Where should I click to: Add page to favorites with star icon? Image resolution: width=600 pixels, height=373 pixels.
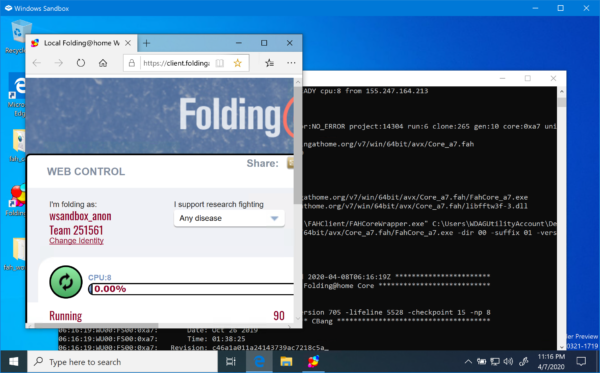(238, 63)
